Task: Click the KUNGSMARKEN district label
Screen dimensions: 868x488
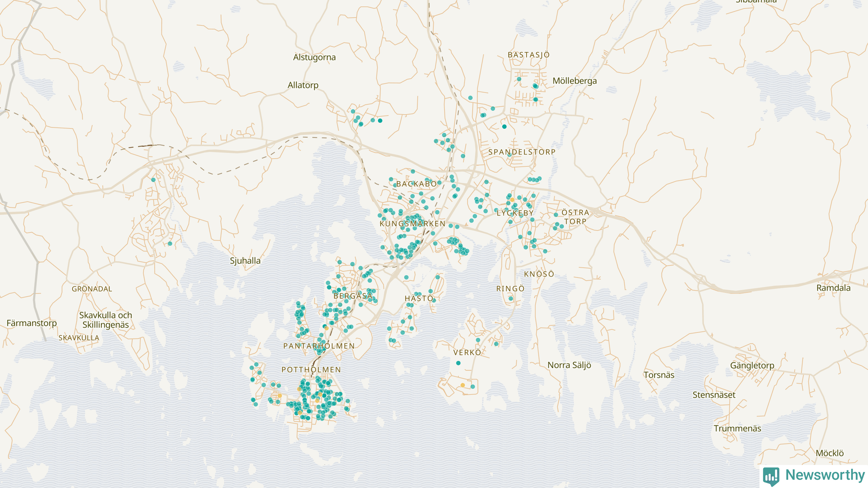Action: (412, 224)
